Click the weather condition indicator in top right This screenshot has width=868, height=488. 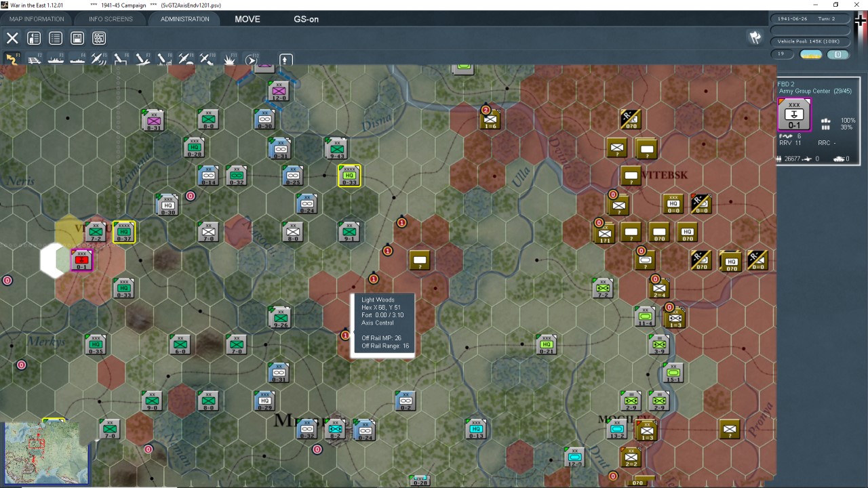click(811, 54)
